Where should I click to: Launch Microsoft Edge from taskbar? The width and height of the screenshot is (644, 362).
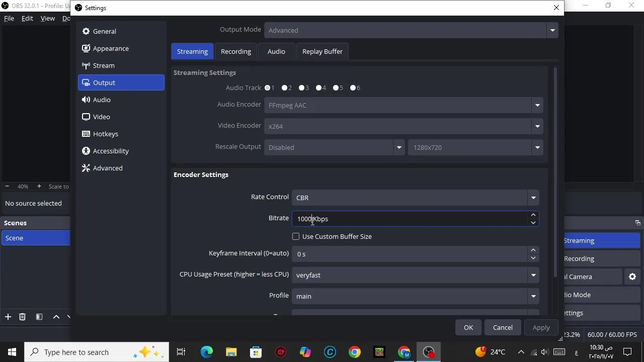pyautogui.click(x=207, y=352)
